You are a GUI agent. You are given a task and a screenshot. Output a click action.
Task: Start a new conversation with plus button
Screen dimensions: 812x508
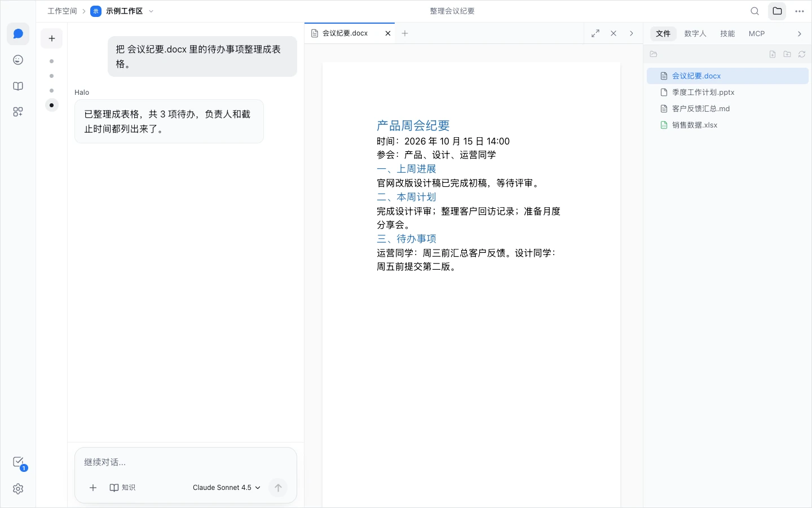coord(52,38)
